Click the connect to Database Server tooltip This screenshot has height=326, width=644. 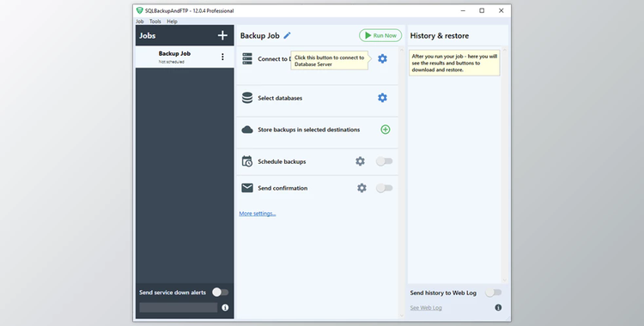click(330, 61)
